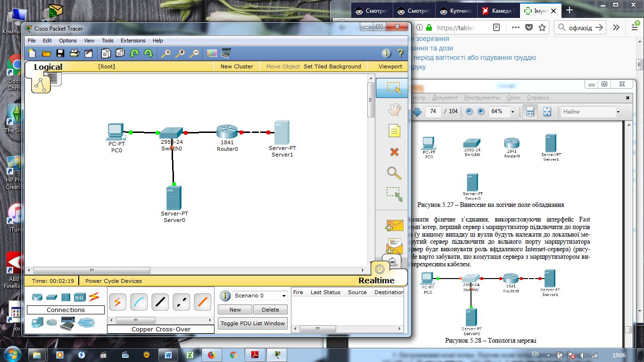Click Power Cycle Devices
This screenshot has width=644, height=362.
click(114, 281)
